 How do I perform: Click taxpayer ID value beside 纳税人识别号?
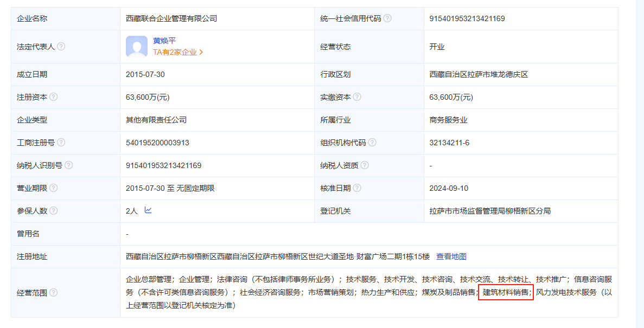pos(163,165)
